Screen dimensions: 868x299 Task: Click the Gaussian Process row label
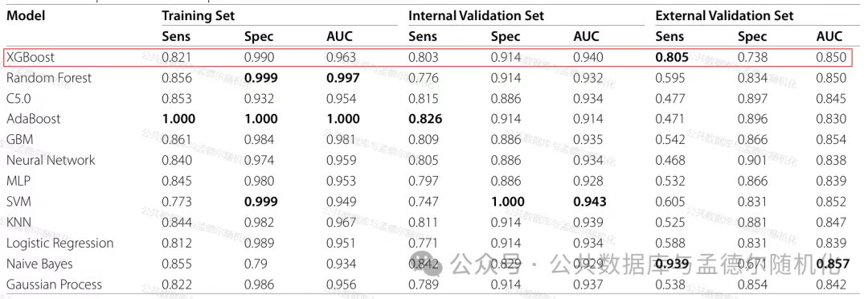pyautogui.click(x=55, y=285)
